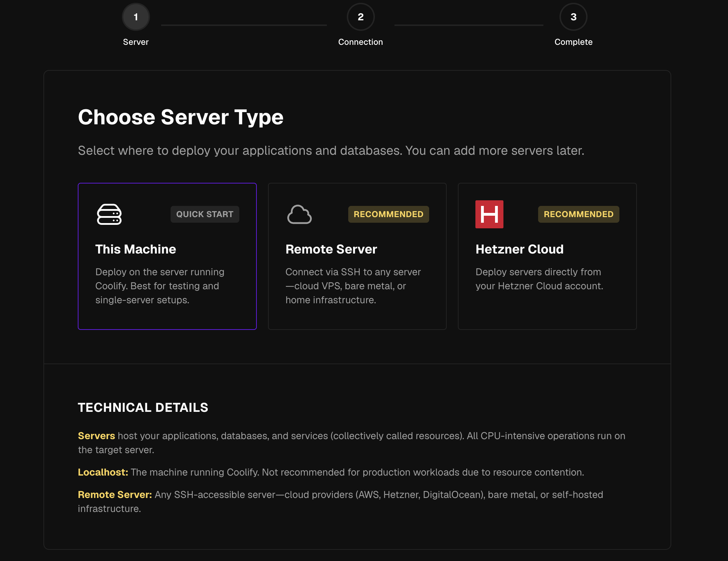Viewport: 728px width, 561px height.
Task: Select the This Machine heading
Action: coord(136,249)
